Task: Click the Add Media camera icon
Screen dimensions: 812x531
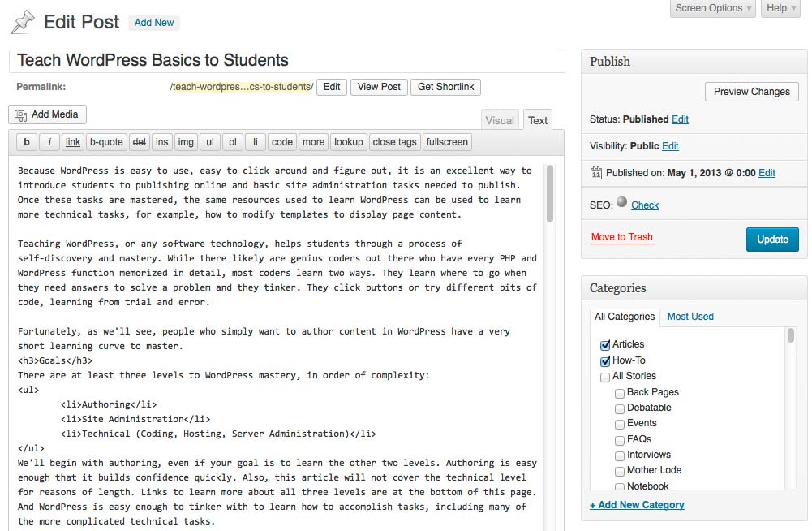Action: (21, 114)
